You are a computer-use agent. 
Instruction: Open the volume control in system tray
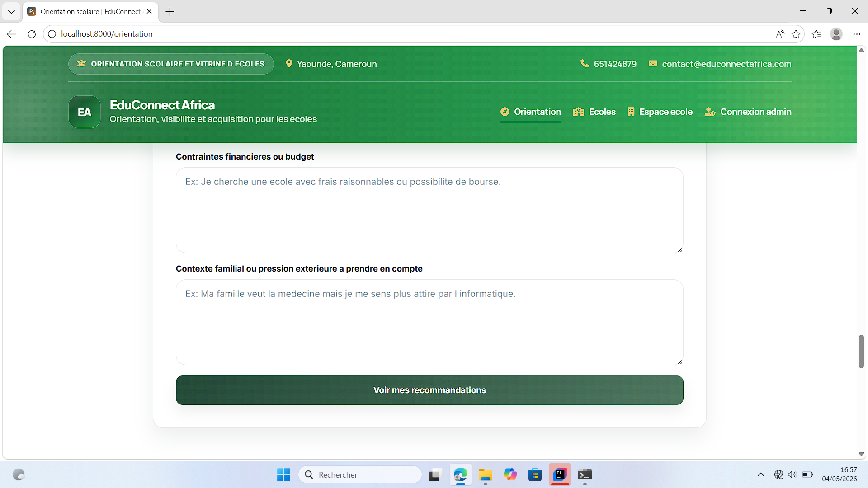792,474
